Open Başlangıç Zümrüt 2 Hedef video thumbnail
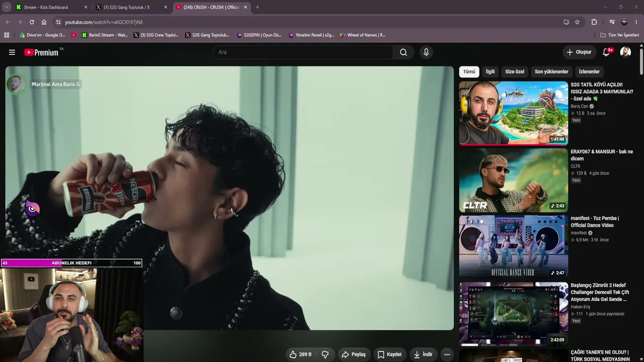This screenshot has height=362, width=644. 514,314
